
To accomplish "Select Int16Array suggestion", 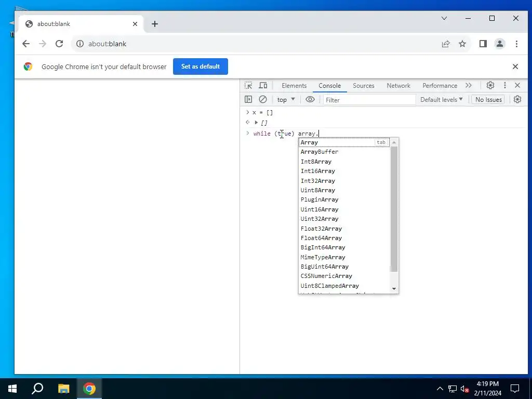I will [x=344, y=171].
